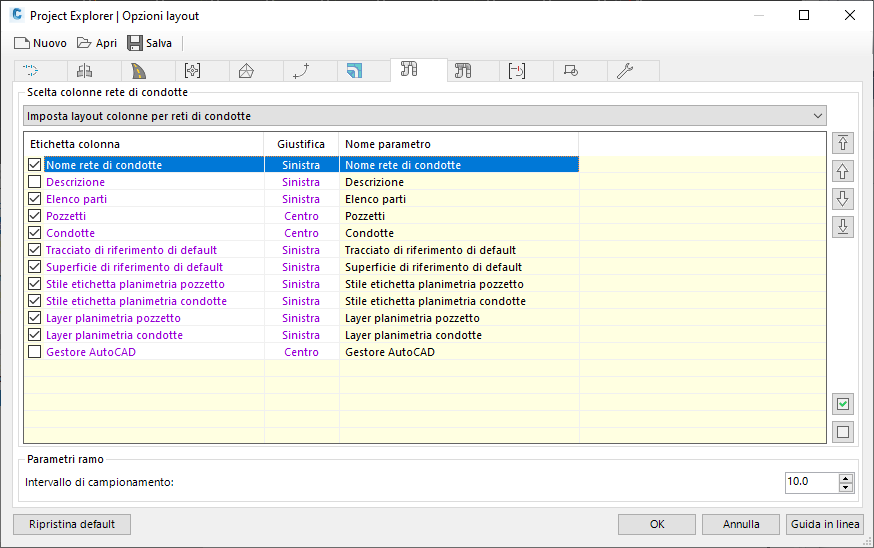Move selected column down one row
The width and height of the screenshot is (874, 548).
843,199
